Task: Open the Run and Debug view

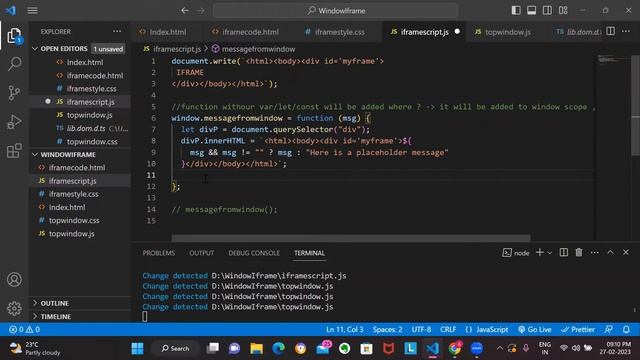Action: click(x=14, y=122)
